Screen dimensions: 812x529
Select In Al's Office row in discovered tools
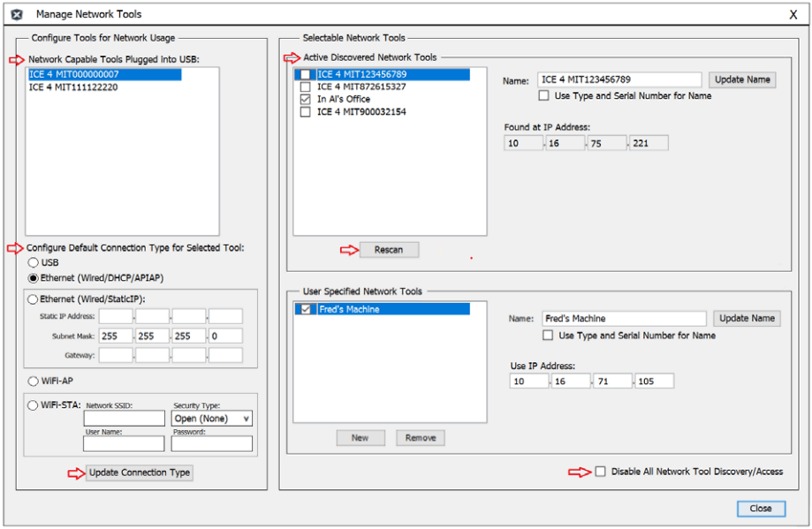pos(344,99)
